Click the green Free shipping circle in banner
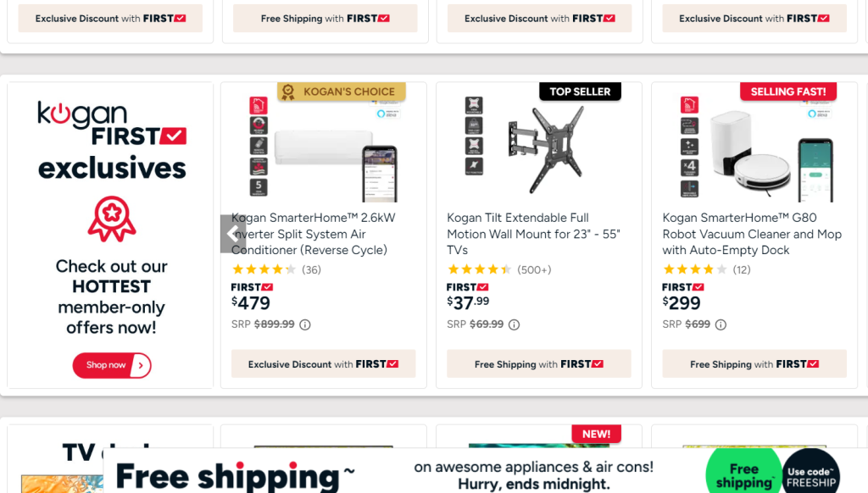The image size is (868, 493). [743, 474]
